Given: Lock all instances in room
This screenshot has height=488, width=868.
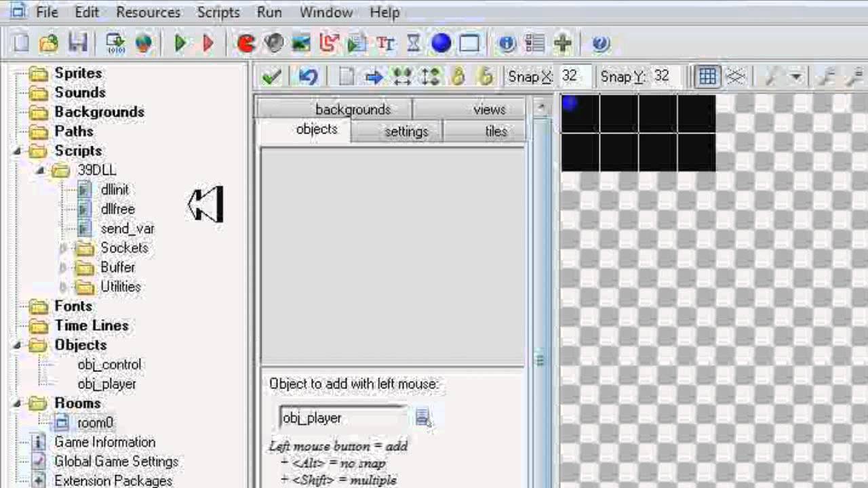Looking at the screenshot, I should (458, 77).
